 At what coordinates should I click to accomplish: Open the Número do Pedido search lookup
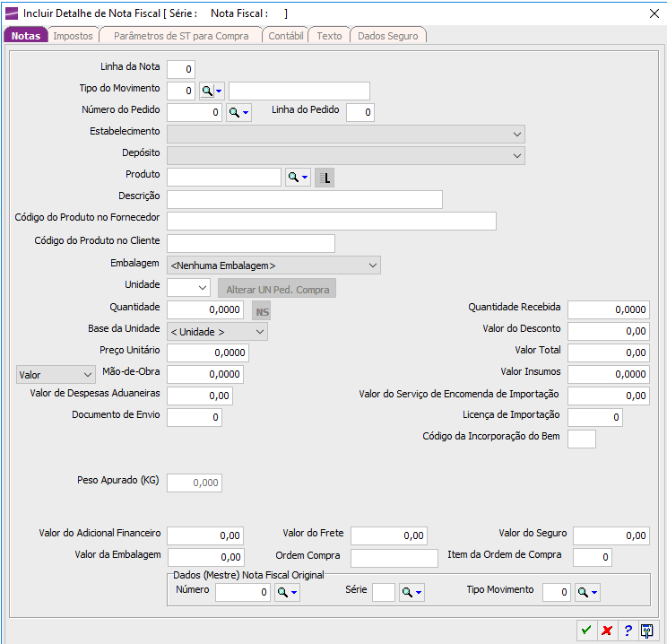click(238, 112)
